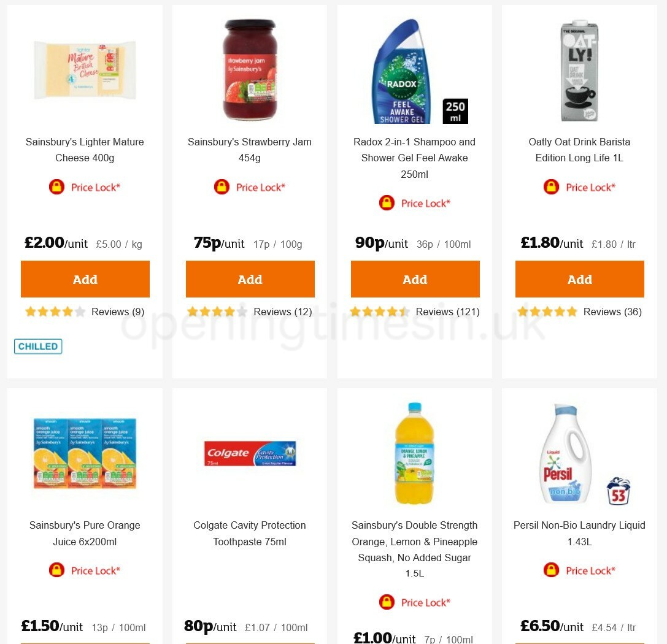This screenshot has height=644, width=667.
Task: Add Sainsbury's Strawberry Jam to basket
Action: click(250, 279)
